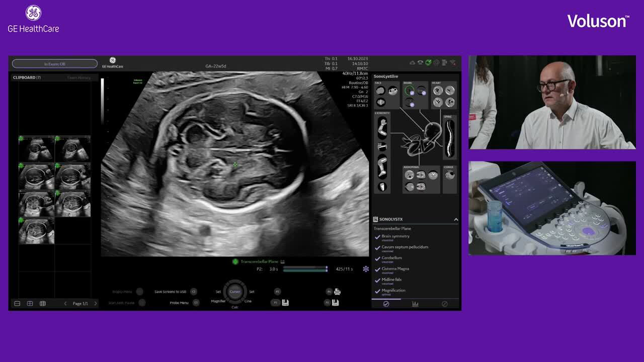This screenshot has width=644, height=362.
Task: Click the green screen share status icon
Action: [428, 63]
